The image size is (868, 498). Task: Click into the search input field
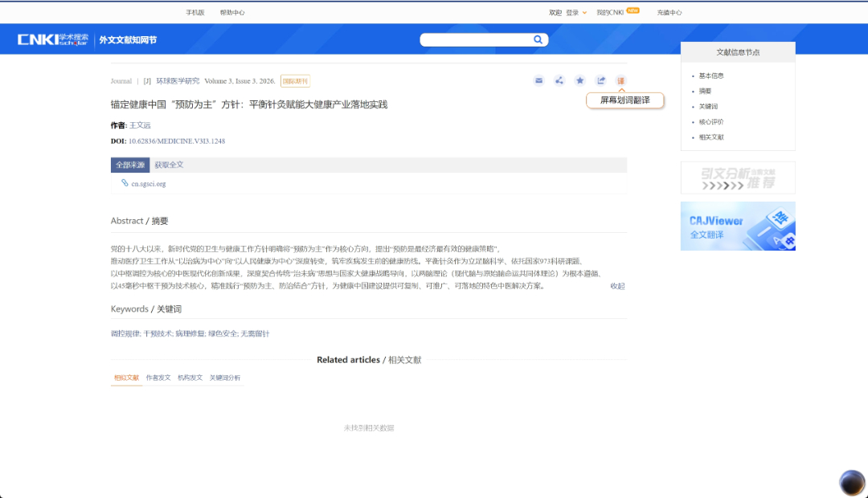pyautogui.click(x=477, y=40)
